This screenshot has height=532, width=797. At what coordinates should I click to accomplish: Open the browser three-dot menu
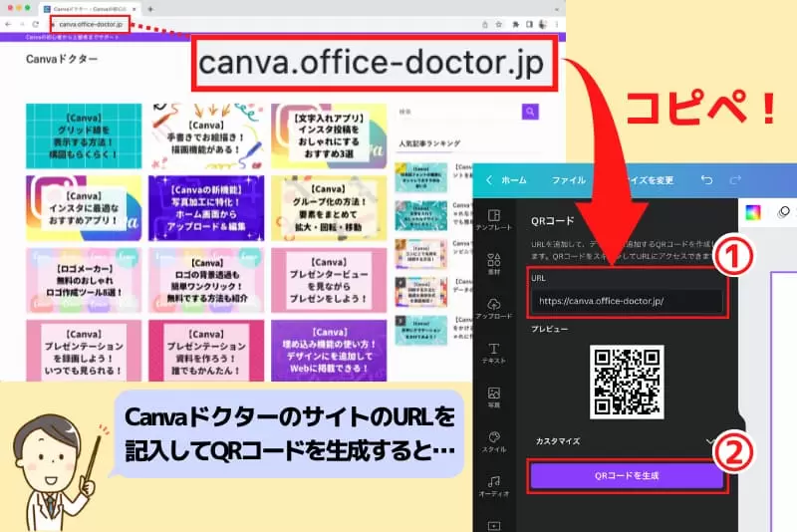click(x=557, y=24)
